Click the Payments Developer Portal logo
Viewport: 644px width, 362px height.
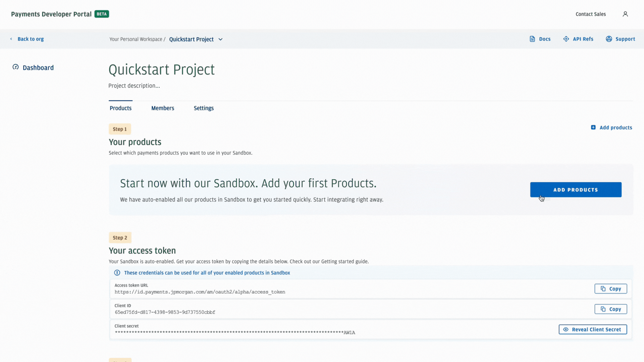(x=51, y=14)
